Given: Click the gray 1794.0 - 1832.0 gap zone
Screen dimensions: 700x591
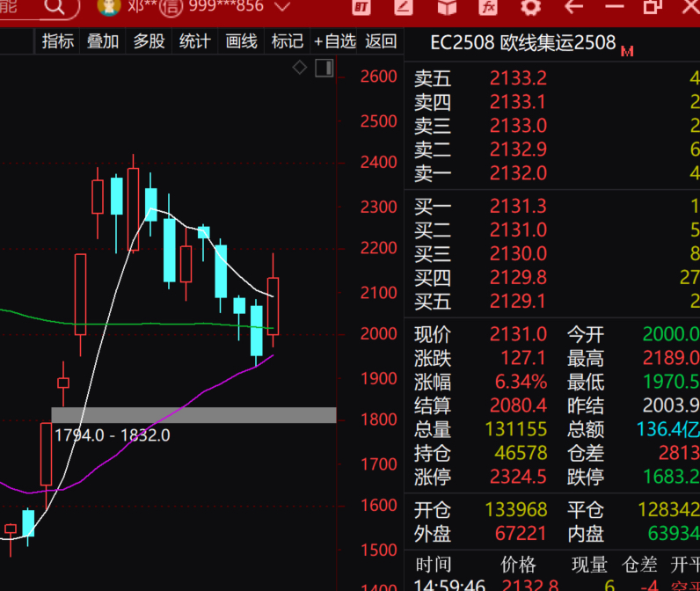Looking at the screenshot, I should tap(193, 415).
